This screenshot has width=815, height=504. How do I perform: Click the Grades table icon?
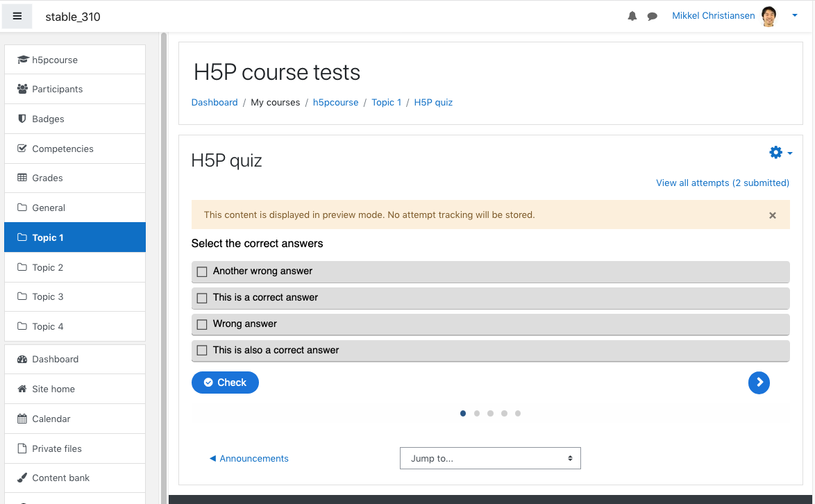[22, 178]
